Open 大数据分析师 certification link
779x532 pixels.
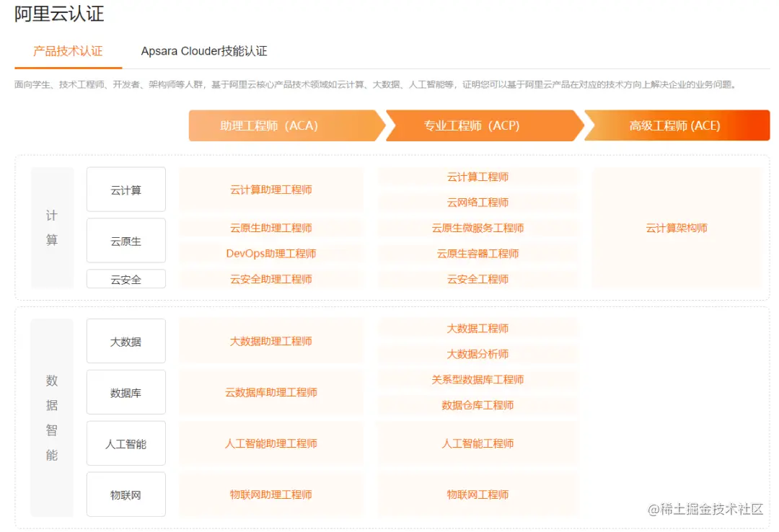(x=477, y=354)
